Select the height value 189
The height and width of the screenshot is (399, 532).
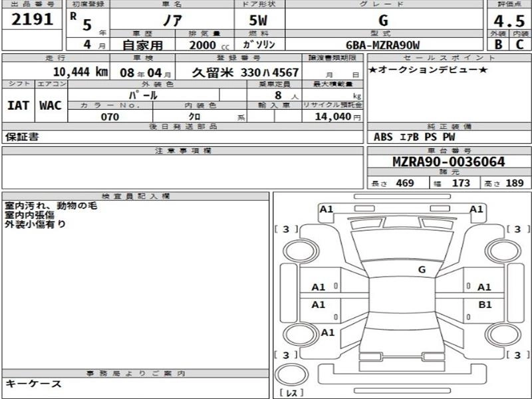tap(515, 184)
